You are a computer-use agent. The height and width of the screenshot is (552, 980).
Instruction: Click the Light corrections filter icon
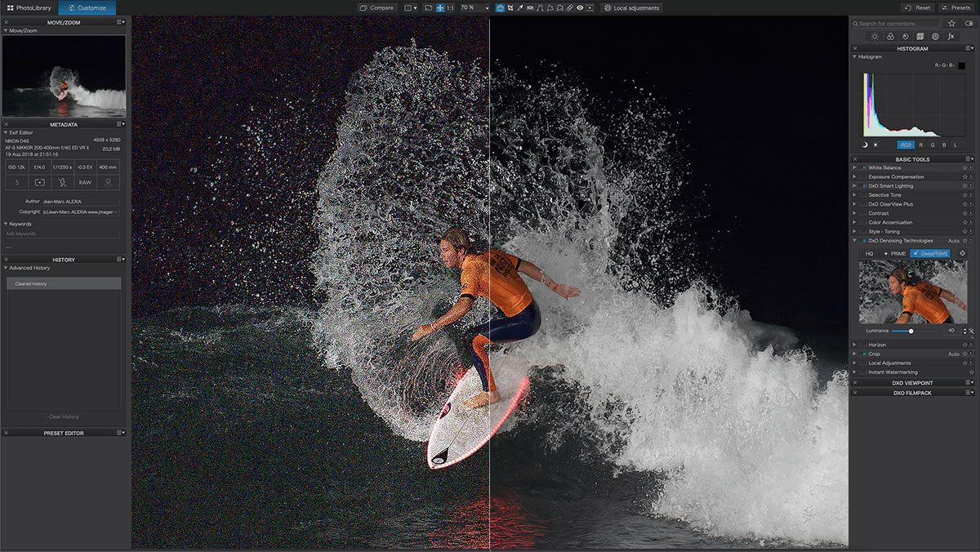point(875,37)
